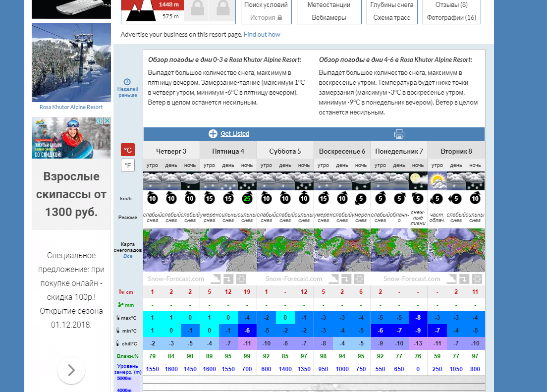Image resolution: width=547 pixels, height=392 pixels.
Task: Click Friday night's heavy snow weather icon
Action: click(x=247, y=181)
